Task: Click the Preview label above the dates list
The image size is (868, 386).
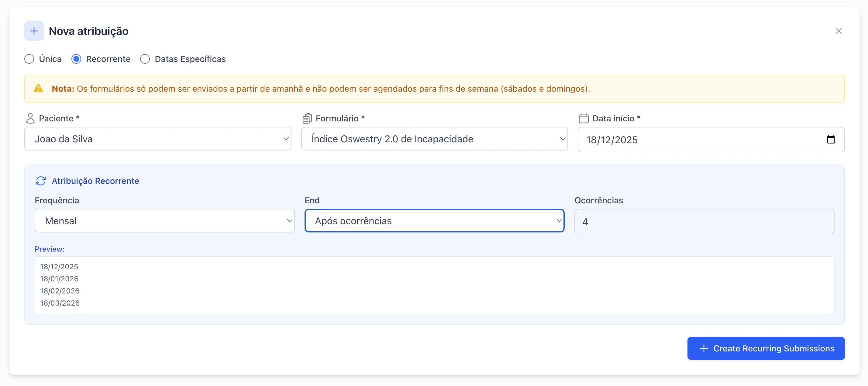Action: point(49,249)
